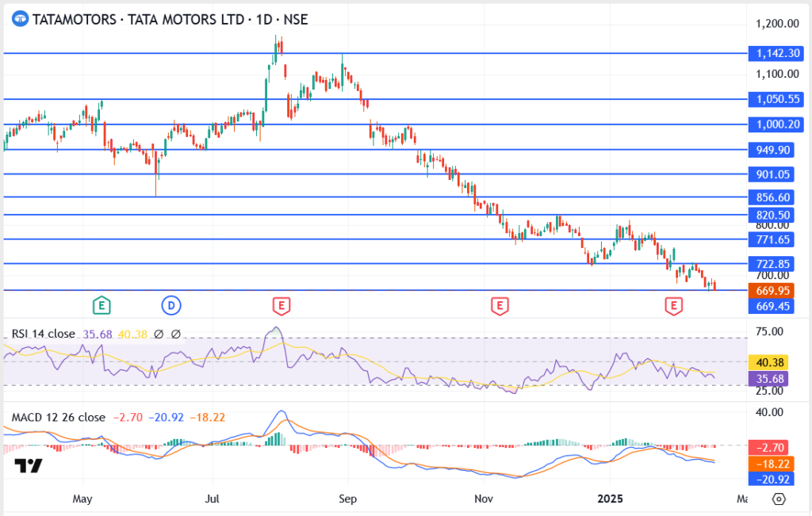Screen dimensions: 812x516
Task: Click the first ∅ symbol in RSI legend
Action: (159, 334)
